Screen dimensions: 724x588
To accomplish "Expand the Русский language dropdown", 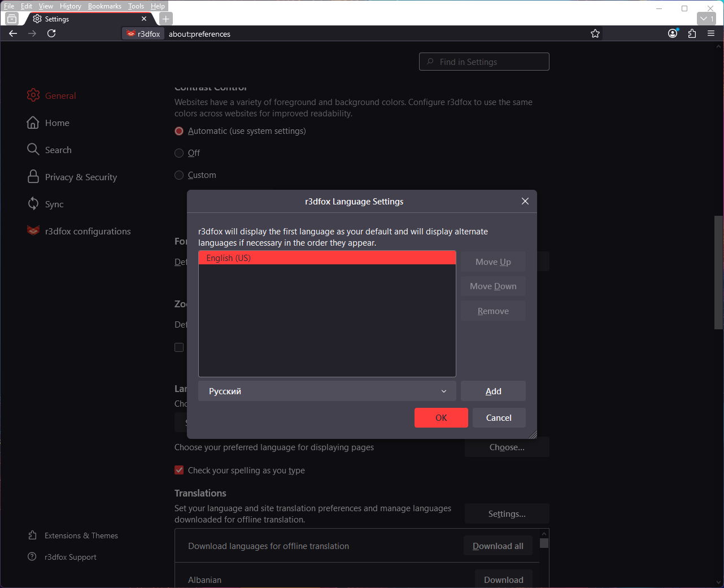I will click(327, 391).
